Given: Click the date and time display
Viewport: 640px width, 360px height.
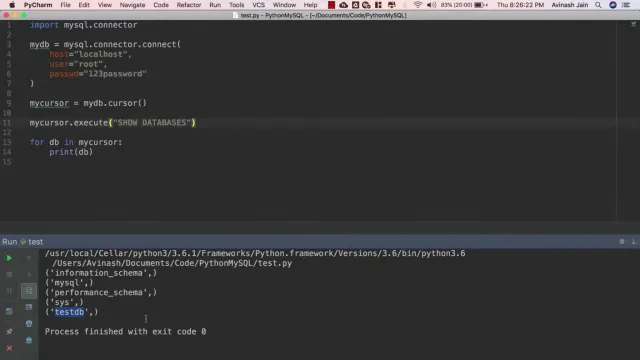Looking at the screenshot, I should tap(520, 5).
